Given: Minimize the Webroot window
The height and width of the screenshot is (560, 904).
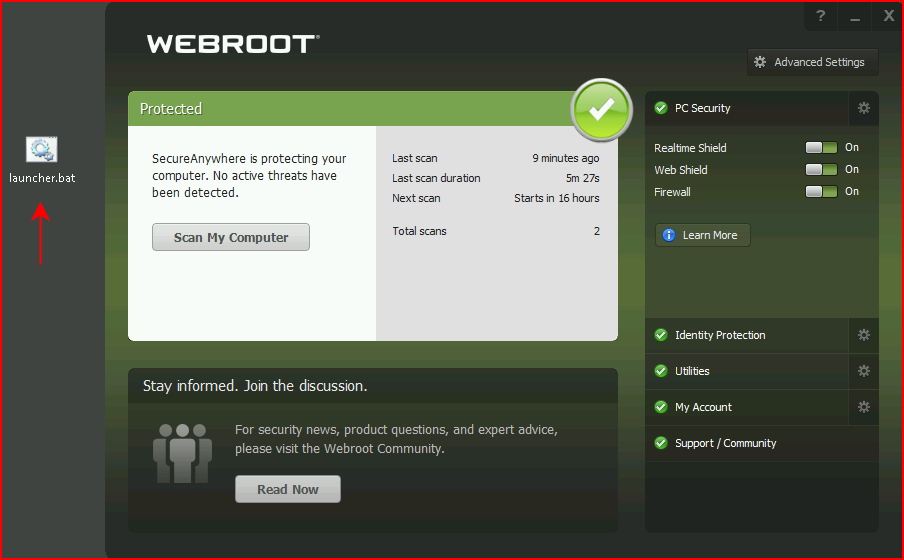Looking at the screenshot, I should (855, 17).
